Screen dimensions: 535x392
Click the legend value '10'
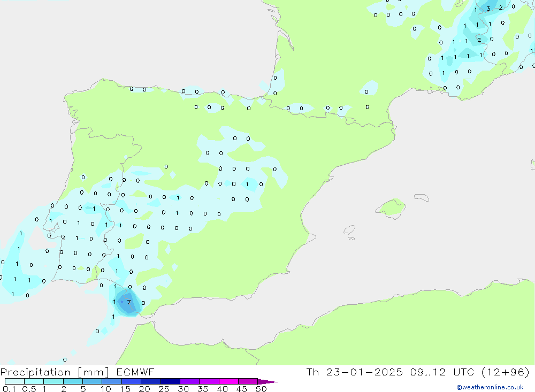click(x=106, y=389)
